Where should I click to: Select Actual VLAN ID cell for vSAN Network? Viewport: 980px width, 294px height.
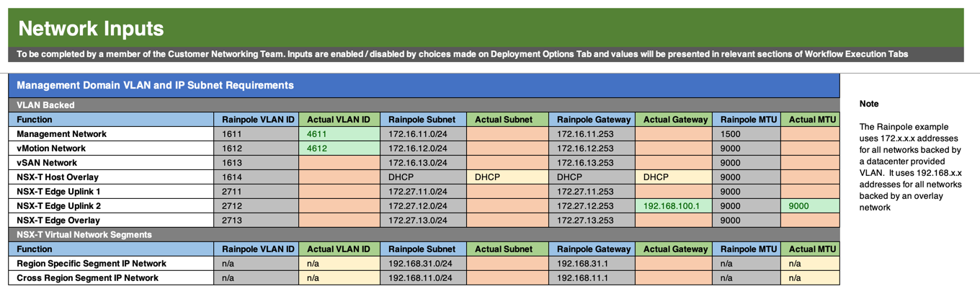tap(339, 163)
